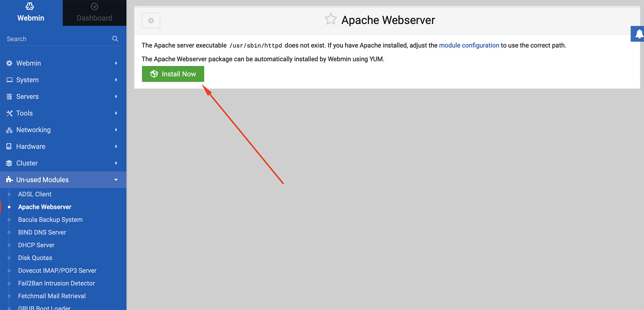Click the search magnifier icon
The height and width of the screenshot is (310, 644).
(115, 39)
